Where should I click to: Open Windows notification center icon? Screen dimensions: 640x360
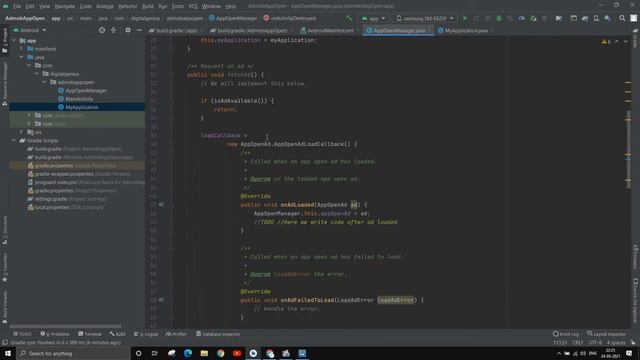coord(629,353)
